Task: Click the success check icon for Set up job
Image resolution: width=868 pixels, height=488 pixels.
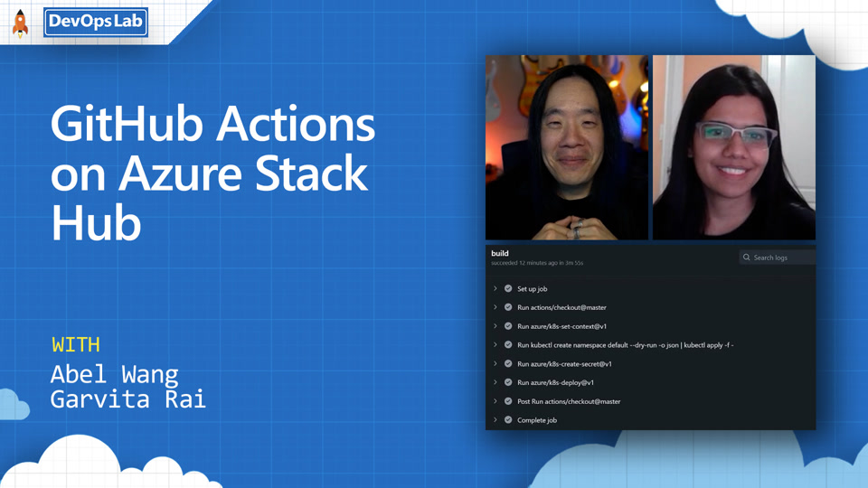Action: (x=508, y=288)
